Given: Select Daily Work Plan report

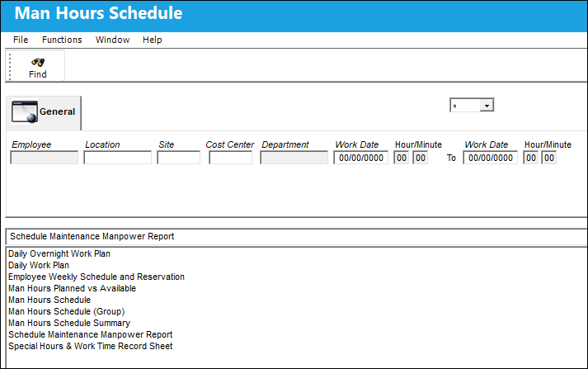Looking at the screenshot, I should point(39,265).
